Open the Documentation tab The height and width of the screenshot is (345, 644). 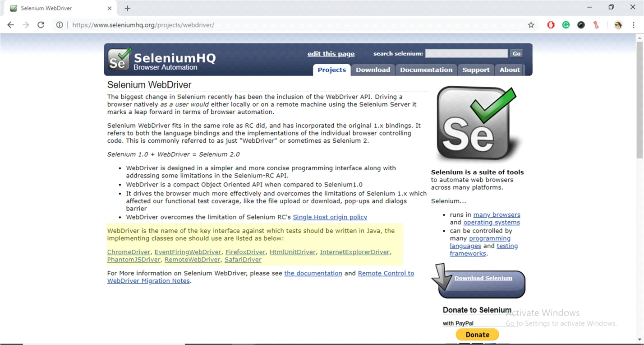coord(426,70)
